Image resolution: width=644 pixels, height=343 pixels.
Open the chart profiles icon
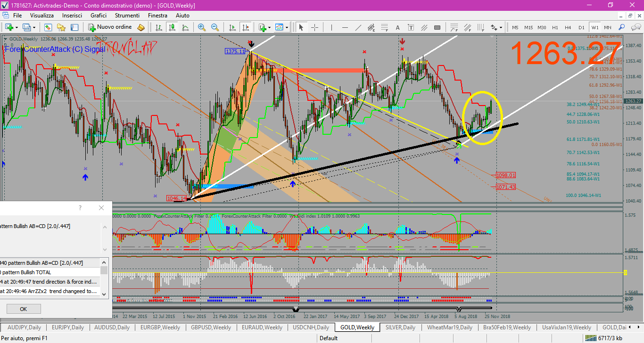pos(27,27)
